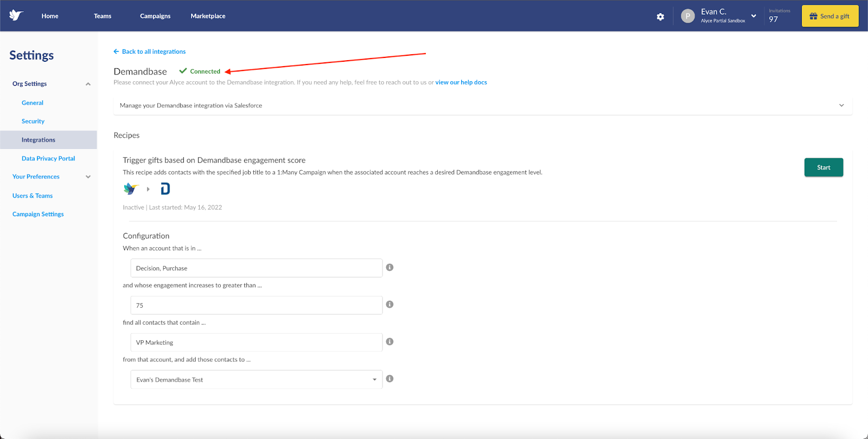Click info icon next to Decision, Purchase field
This screenshot has width=868, height=439.
point(390,267)
